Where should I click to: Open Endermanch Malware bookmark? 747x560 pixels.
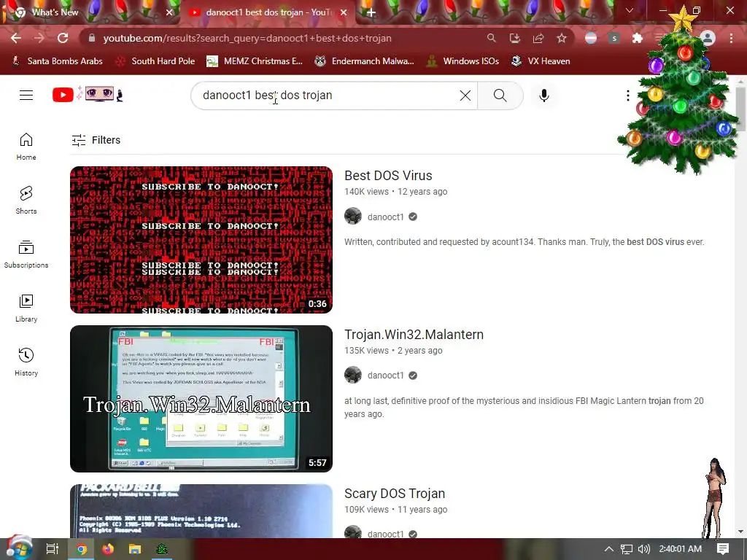pyautogui.click(x=365, y=61)
